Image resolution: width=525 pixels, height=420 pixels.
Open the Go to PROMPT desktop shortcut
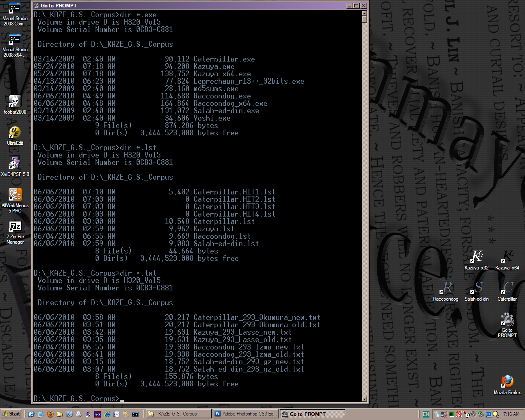(x=507, y=319)
